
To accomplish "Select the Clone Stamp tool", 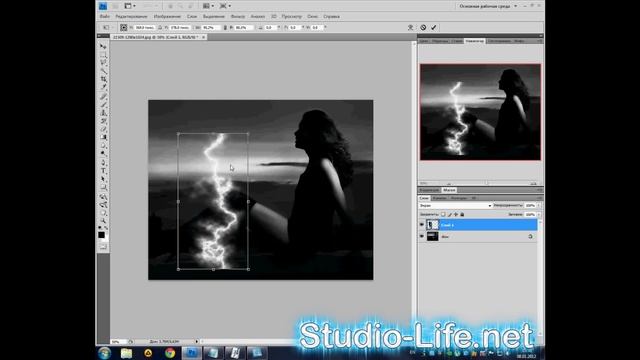I will [103, 113].
